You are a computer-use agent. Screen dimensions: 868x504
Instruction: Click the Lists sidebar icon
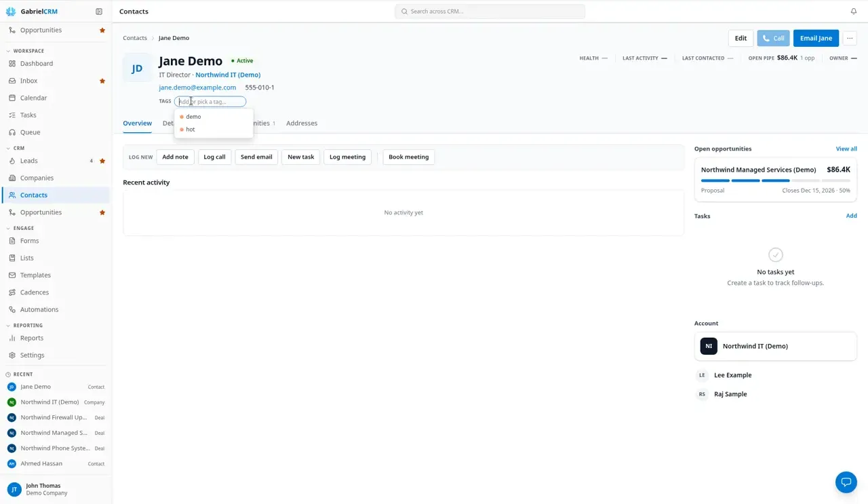pos(12,258)
